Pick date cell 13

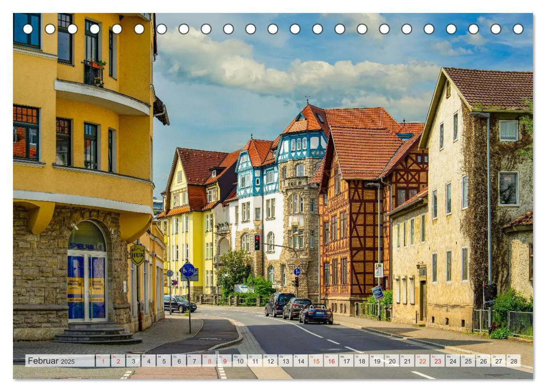(285, 360)
